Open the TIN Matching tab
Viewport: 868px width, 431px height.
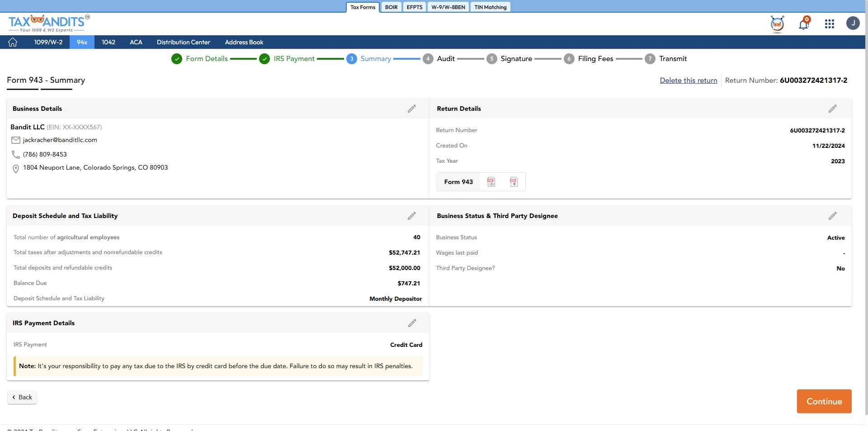[490, 7]
